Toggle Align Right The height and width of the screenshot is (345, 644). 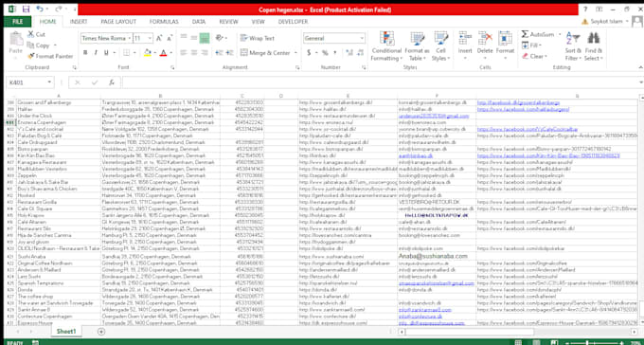point(205,53)
